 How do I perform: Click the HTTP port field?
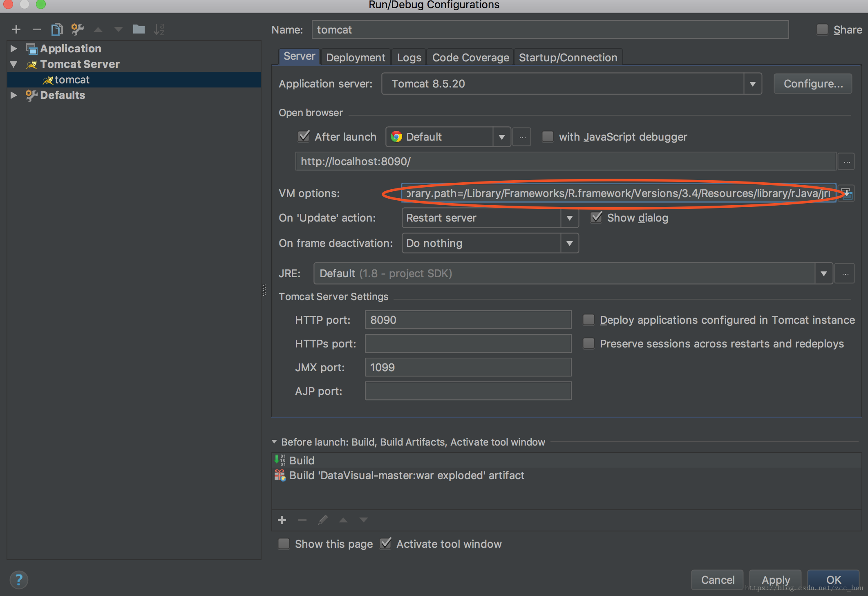(x=468, y=320)
